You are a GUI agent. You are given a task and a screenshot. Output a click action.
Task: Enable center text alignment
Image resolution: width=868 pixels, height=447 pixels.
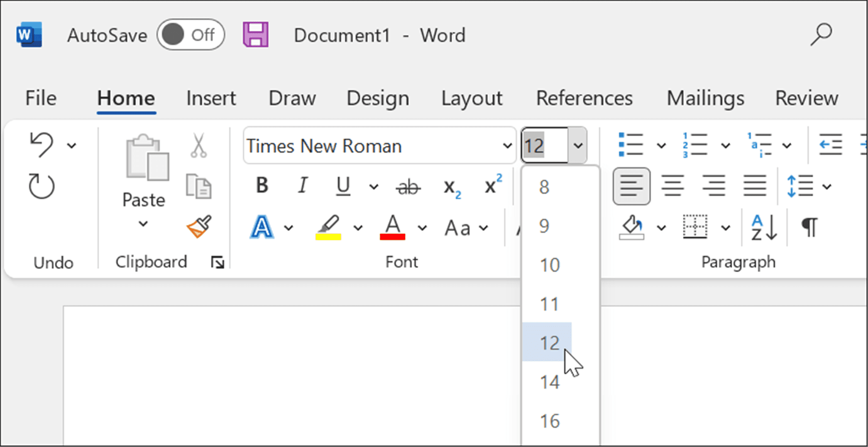(x=672, y=186)
